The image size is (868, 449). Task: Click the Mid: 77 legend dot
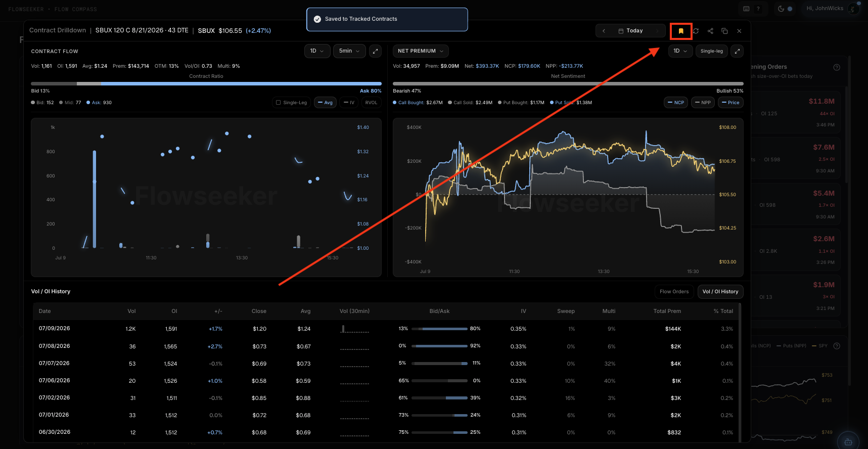61,103
